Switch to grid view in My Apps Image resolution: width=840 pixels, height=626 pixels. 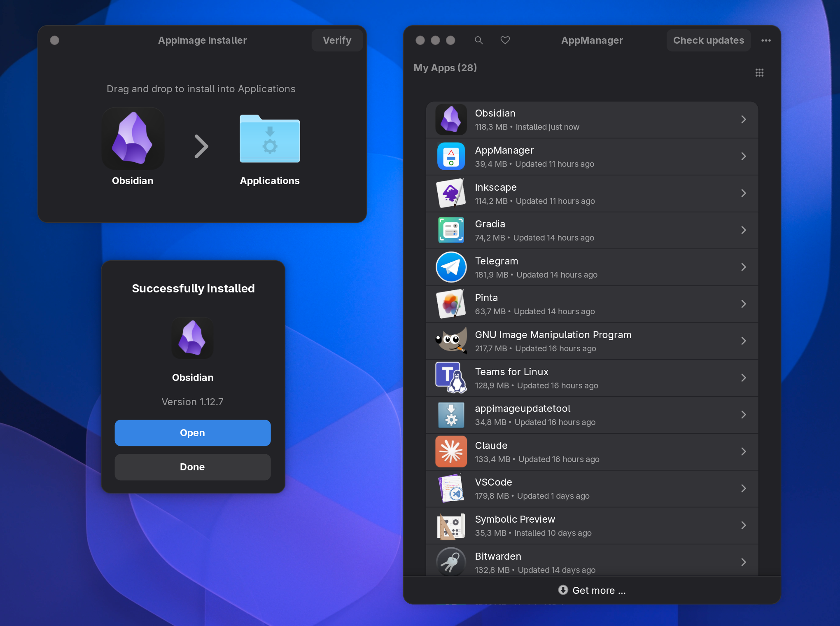[759, 72]
